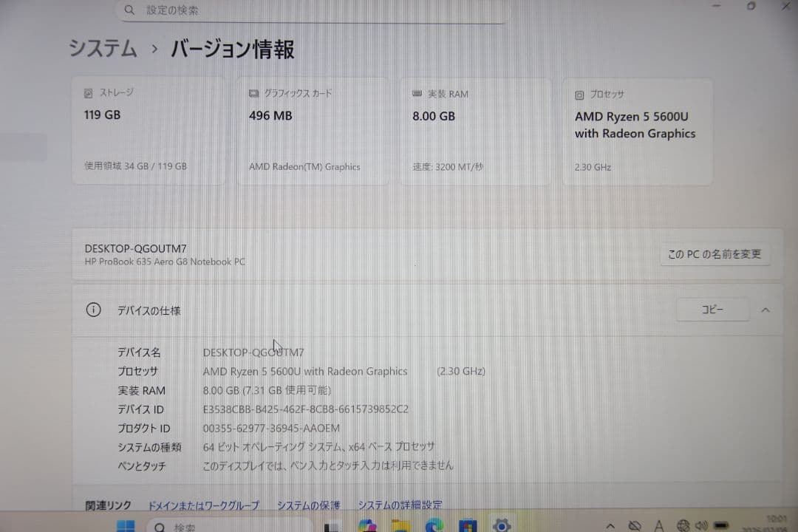Open the システムの詳細設定 link
The image size is (798, 532).
coord(399,505)
